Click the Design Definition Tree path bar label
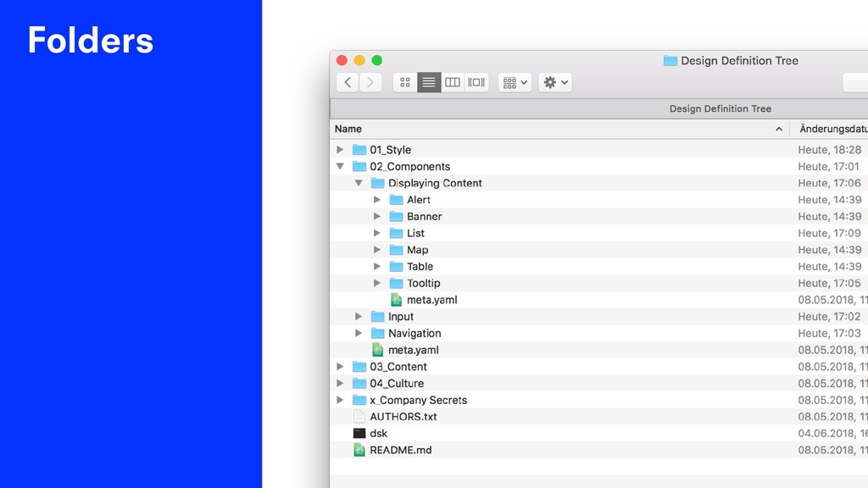This screenshot has width=868, height=488. [721, 108]
